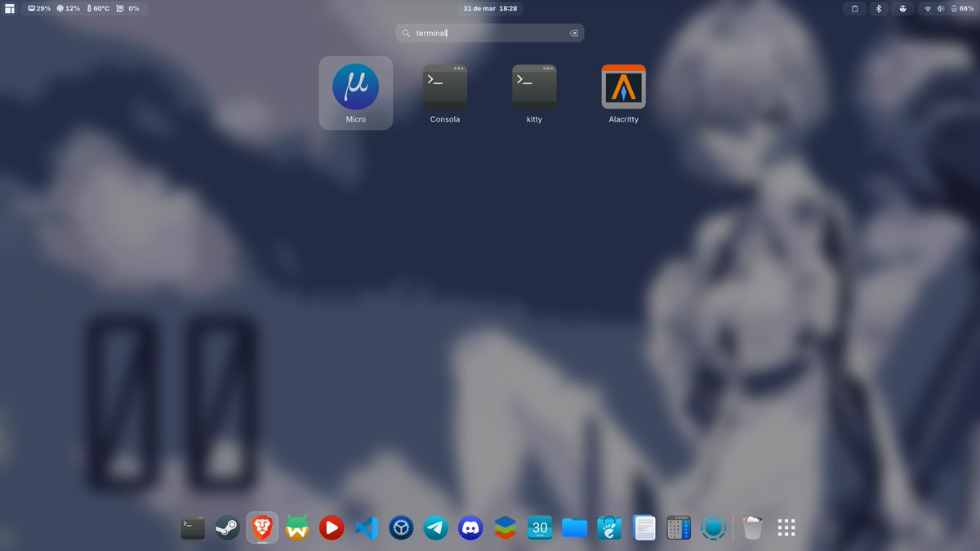Viewport: 980px width, 551px height.
Task: Open the blue circular dock app
Action: pyautogui.click(x=714, y=528)
